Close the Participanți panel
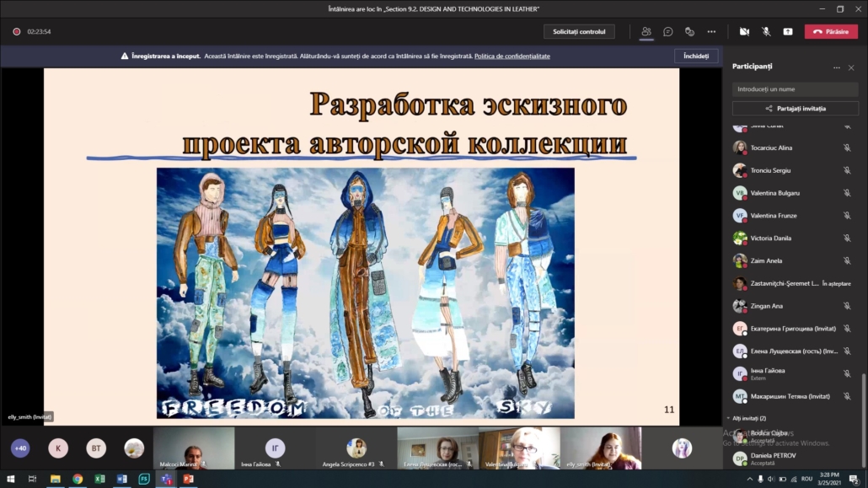 [x=851, y=67]
